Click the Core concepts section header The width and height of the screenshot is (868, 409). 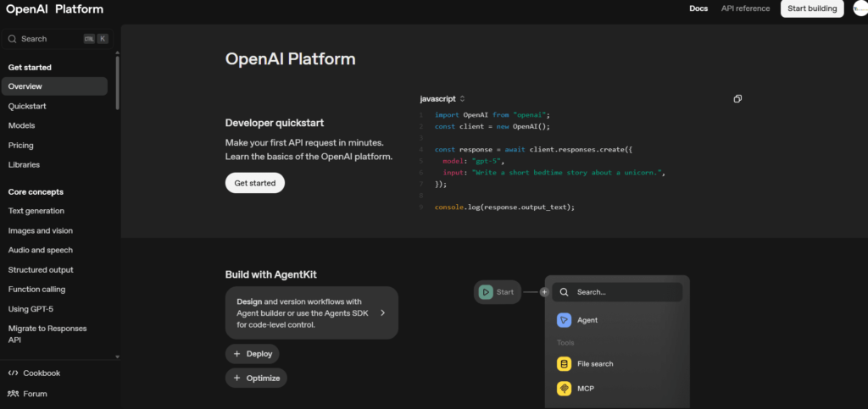click(36, 191)
